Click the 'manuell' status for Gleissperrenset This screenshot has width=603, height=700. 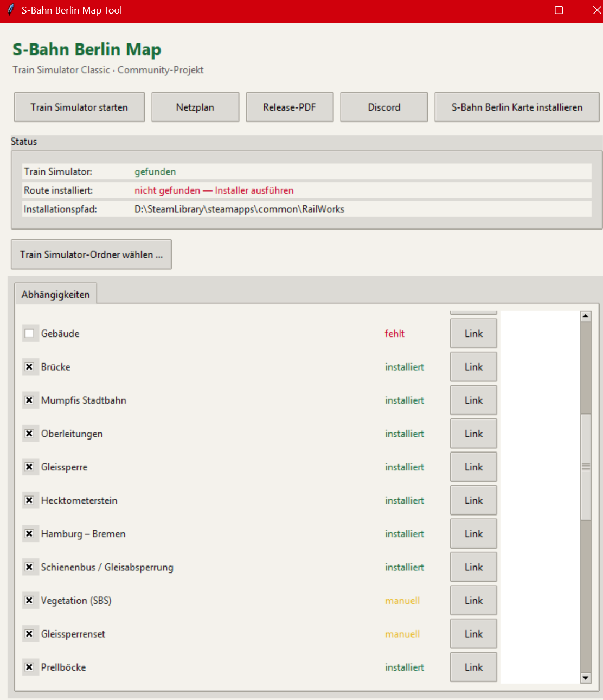402,634
